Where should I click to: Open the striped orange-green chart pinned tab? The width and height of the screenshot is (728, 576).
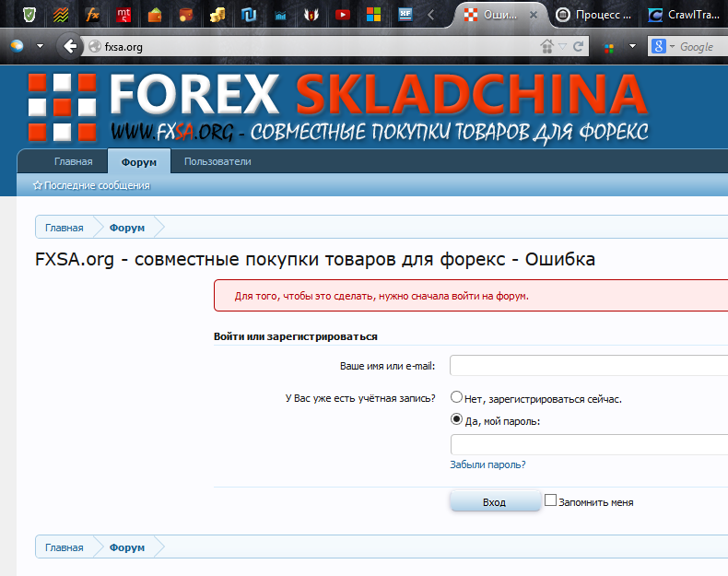(x=61, y=15)
